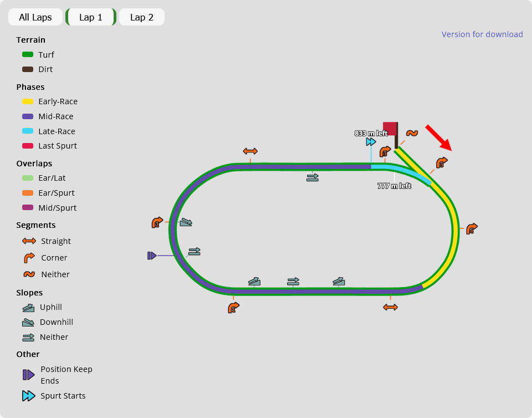The width and height of the screenshot is (532, 418).
Task: Click the 'Last Spurt' legend label
Action: [58, 146]
